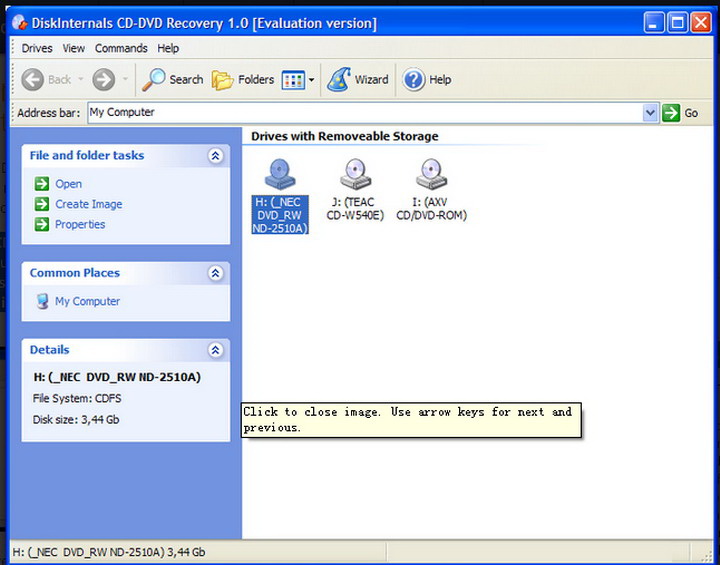The width and height of the screenshot is (720, 565).
Task: Open the Drives menu
Action: [37, 48]
